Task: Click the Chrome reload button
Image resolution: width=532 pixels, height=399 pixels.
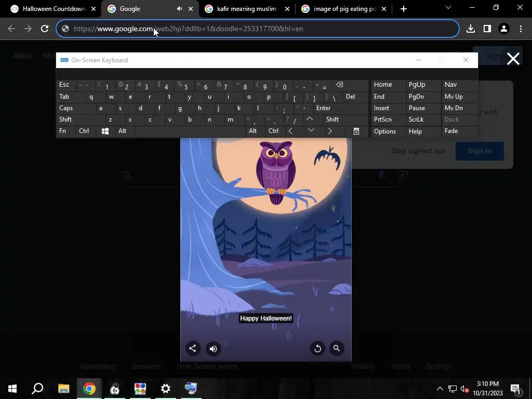Action: pos(45,29)
